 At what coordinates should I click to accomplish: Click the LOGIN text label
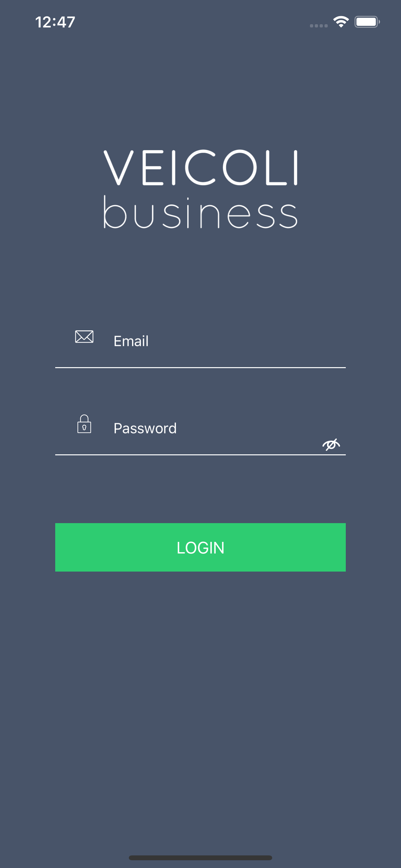coord(200,548)
